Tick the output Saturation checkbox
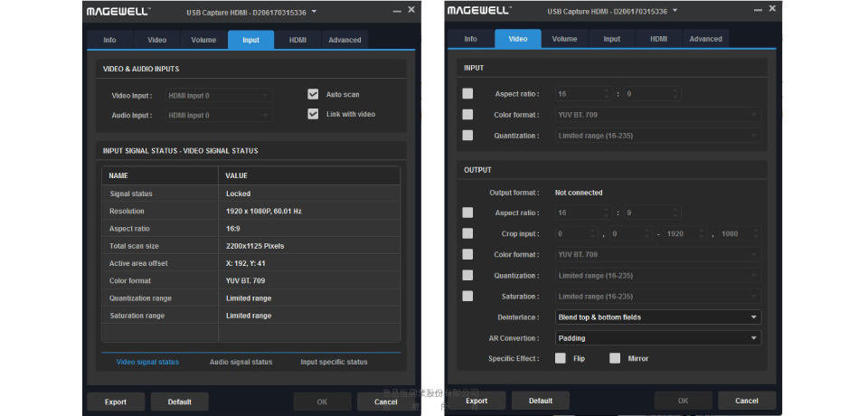Image resolution: width=868 pixels, height=416 pixels. tap(467, 296)
